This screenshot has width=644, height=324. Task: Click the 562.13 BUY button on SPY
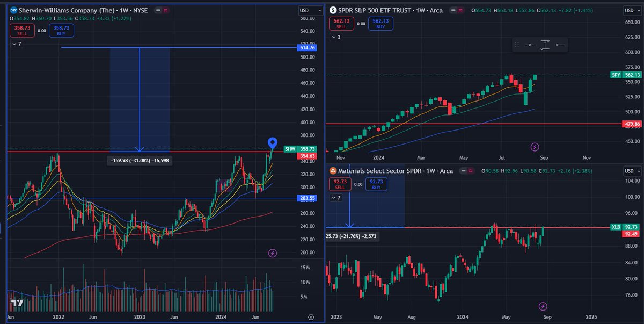click(380, 23)
